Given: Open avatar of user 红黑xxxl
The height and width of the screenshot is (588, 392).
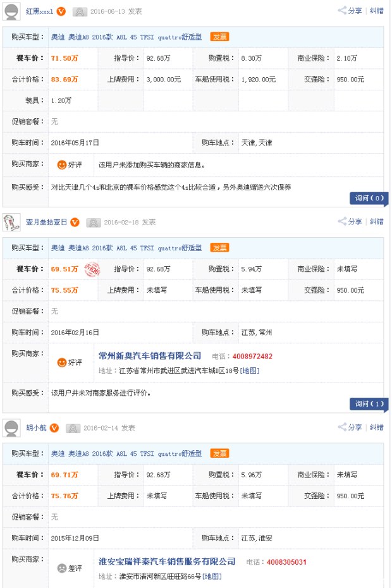Looking at the screenshot, I should click(x=11, y=11).
